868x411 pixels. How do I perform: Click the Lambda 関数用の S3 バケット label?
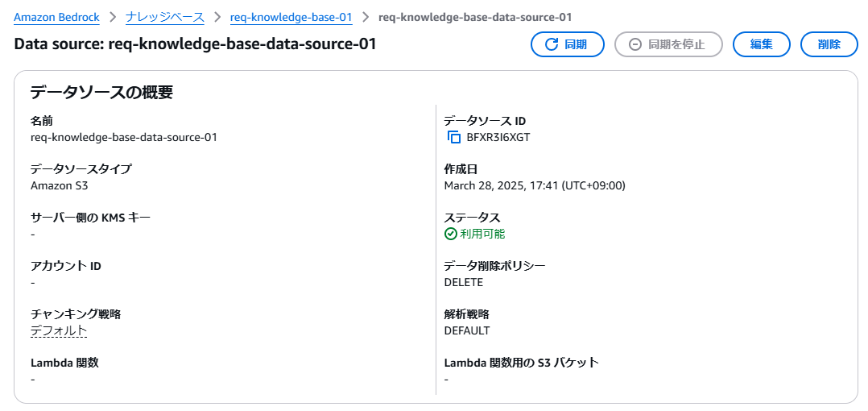(x=522, y=363)
